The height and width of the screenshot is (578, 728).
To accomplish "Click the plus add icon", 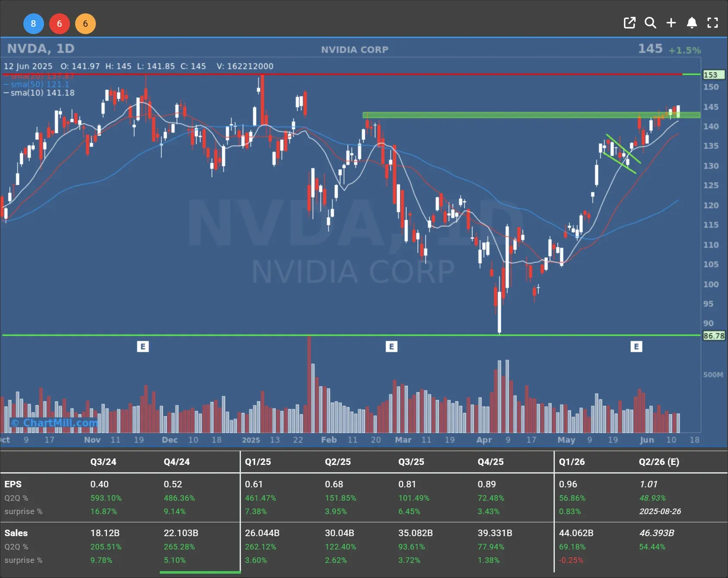I will [671, 23].
